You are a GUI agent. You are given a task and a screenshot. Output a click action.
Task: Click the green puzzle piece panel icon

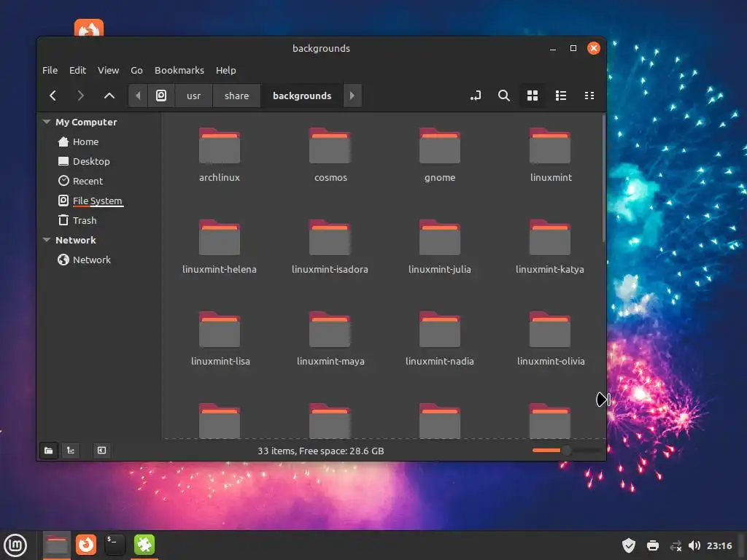(144, 545)
